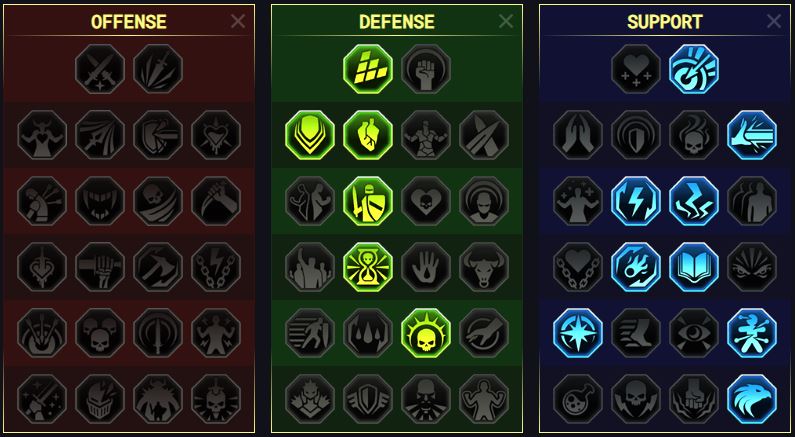The height and width of the screenshot is (437, 795).
Task: Choose the blue lightning bolt cycle mastery
Action: click(636, 201)
